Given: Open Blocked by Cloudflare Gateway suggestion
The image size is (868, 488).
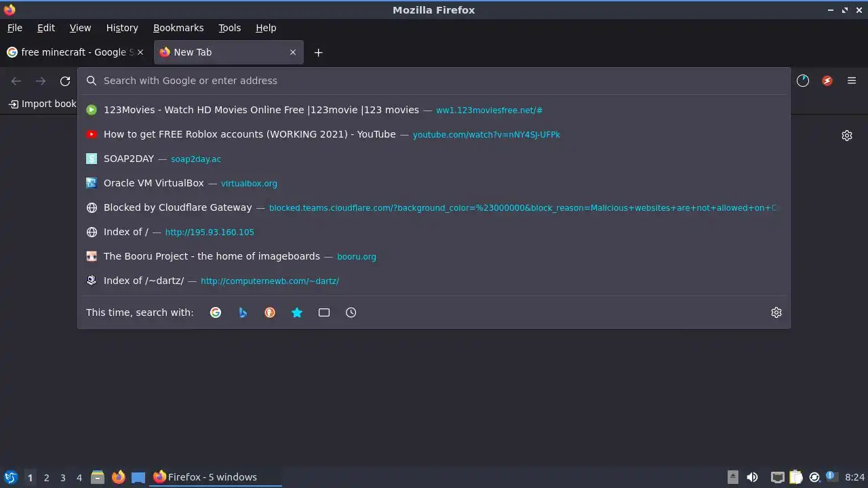Looking at the screenshot, I should tap(434, 207).
